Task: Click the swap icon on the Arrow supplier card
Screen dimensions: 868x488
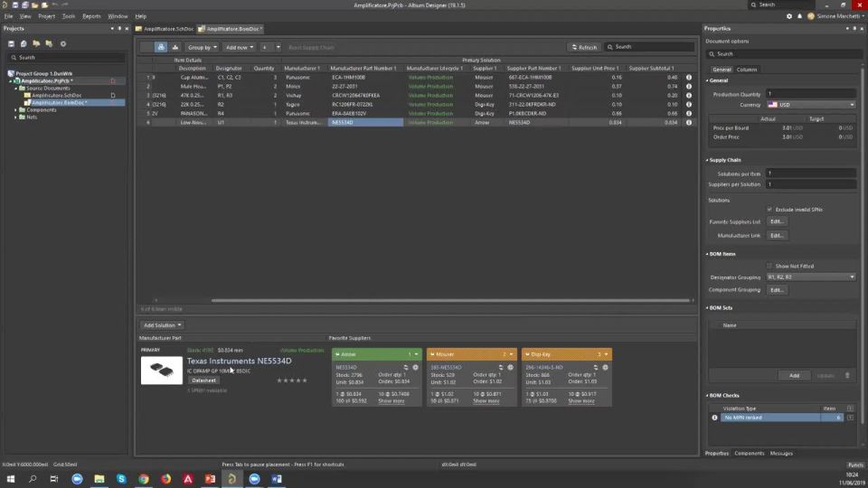Action: (x=406, y=368)
